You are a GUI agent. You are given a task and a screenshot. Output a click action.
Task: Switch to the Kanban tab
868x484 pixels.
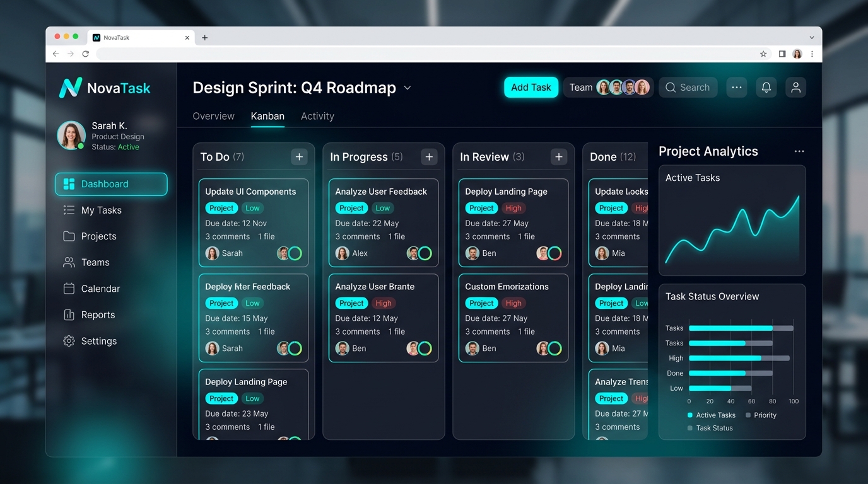tap(267, 116)
